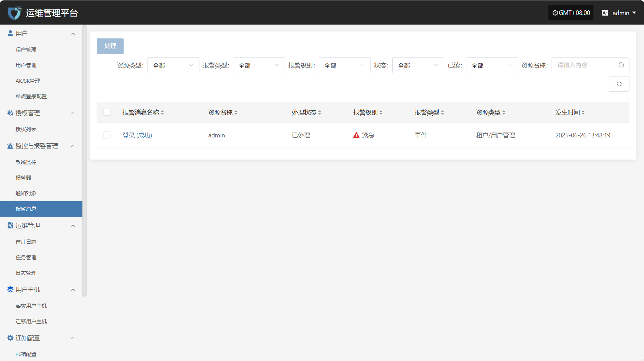Image resolution: width=644 pixels, height=361 pixels.
Task: Open the 报警类型 filter dropdown
Action: pos(259,65)
